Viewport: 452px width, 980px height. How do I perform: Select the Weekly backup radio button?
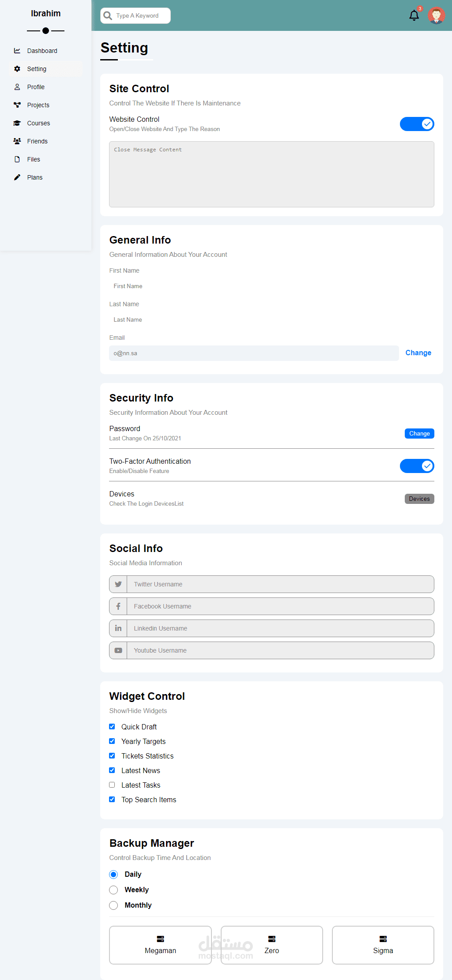(113, 890)
